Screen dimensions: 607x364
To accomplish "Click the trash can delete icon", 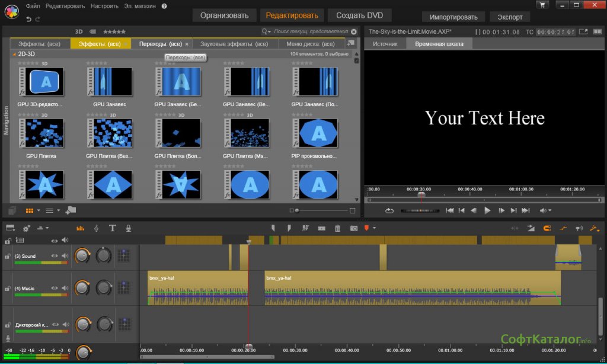I will point(337,228).
